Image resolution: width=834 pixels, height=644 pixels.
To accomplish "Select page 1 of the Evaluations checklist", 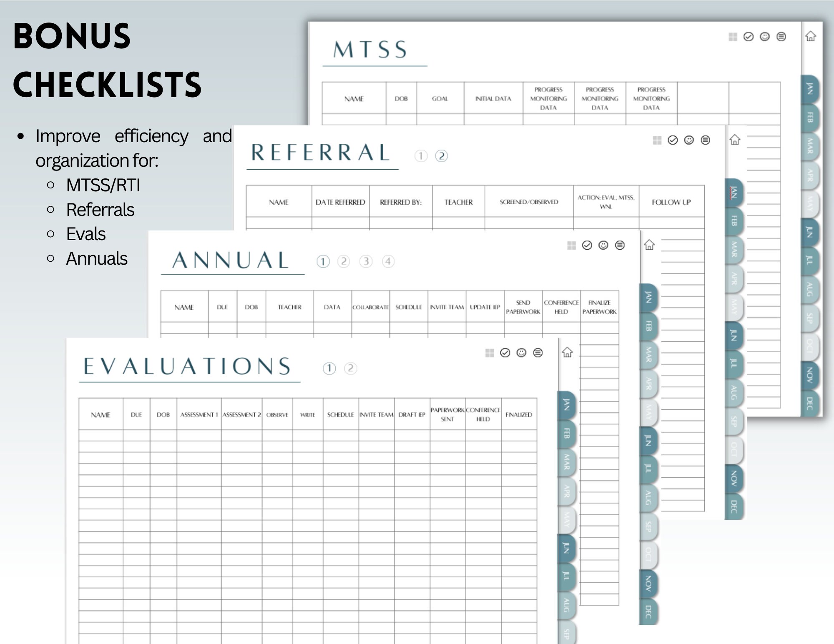I will [x=329, y=368].
